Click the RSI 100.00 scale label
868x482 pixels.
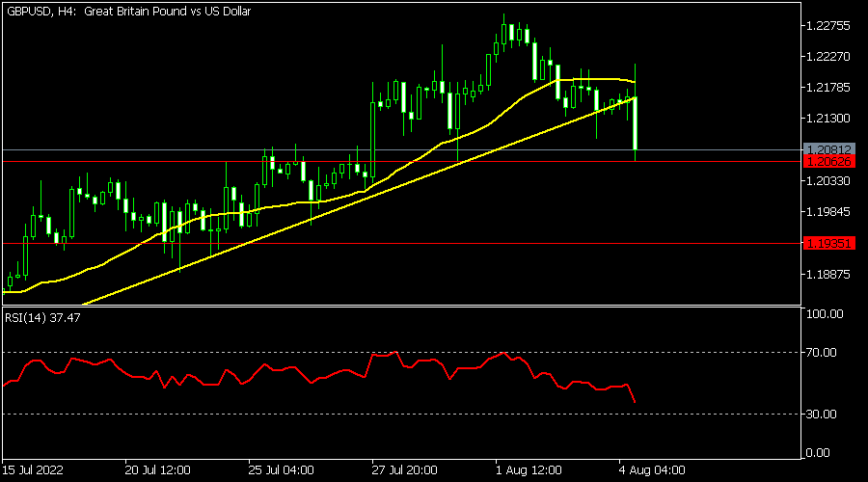point(825,313)
